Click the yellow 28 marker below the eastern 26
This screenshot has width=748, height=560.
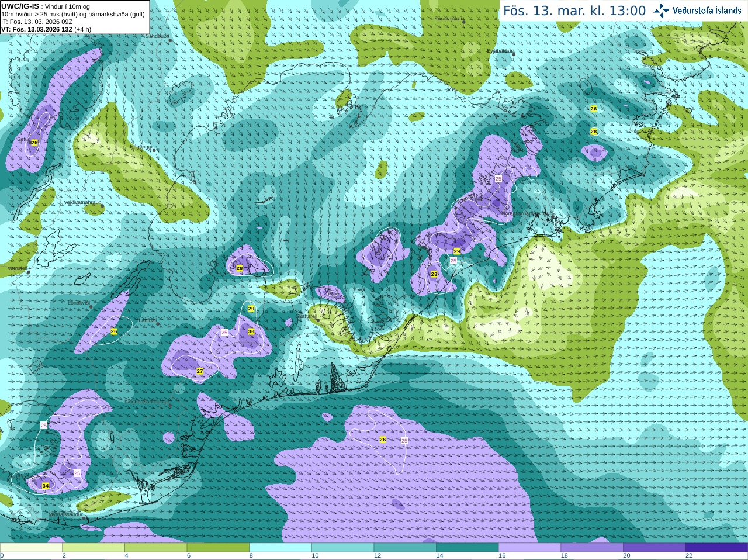(x=594, y=132)
